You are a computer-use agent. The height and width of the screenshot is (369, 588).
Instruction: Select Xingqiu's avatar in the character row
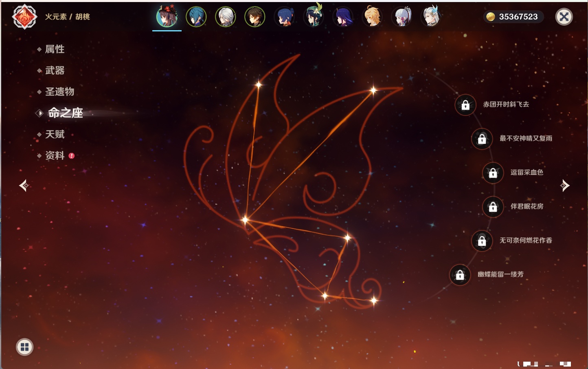tap(196, 17)
